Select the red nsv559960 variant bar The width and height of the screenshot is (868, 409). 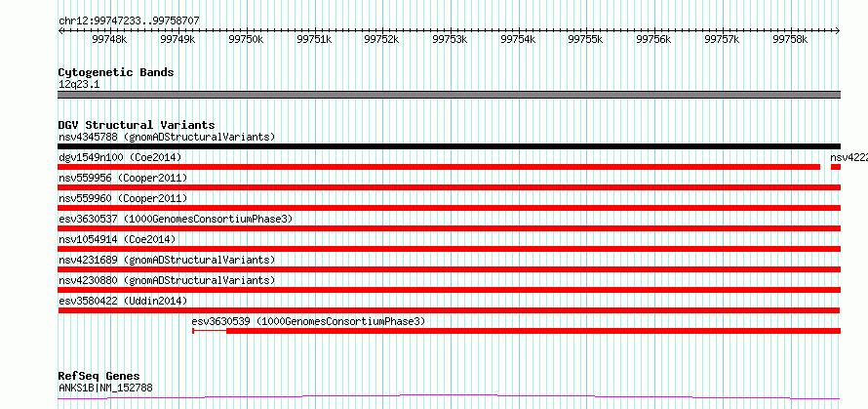point(450,208)
